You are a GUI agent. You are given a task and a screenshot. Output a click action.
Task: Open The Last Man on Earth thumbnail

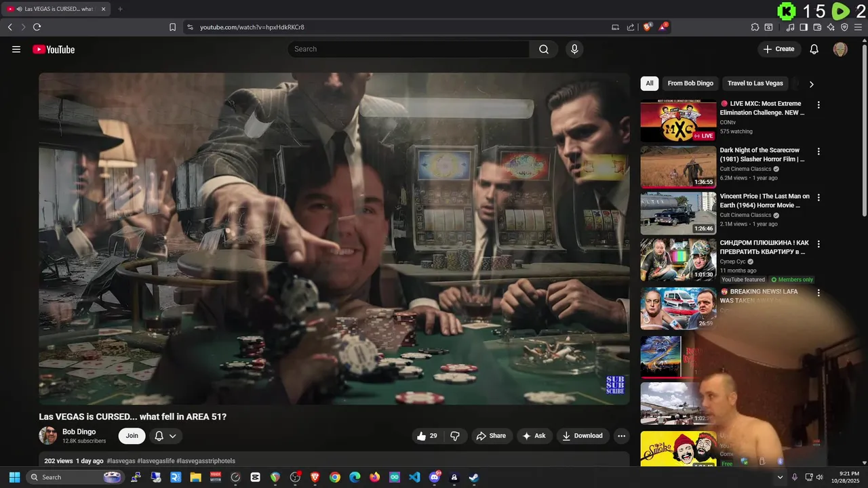click(678, 213)
